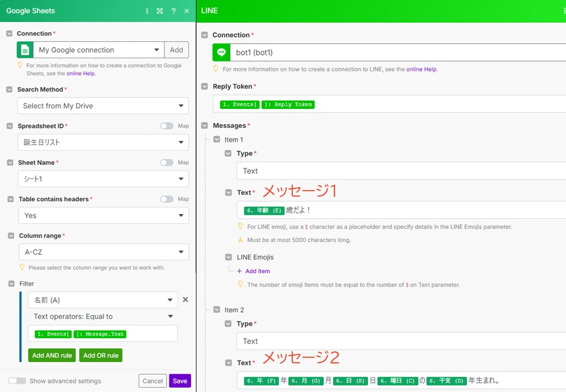Open Text operators: Equal to dropdown
The height and width of the screenshot is (392, 566).
pyautogui.click(x=103, y=316)
